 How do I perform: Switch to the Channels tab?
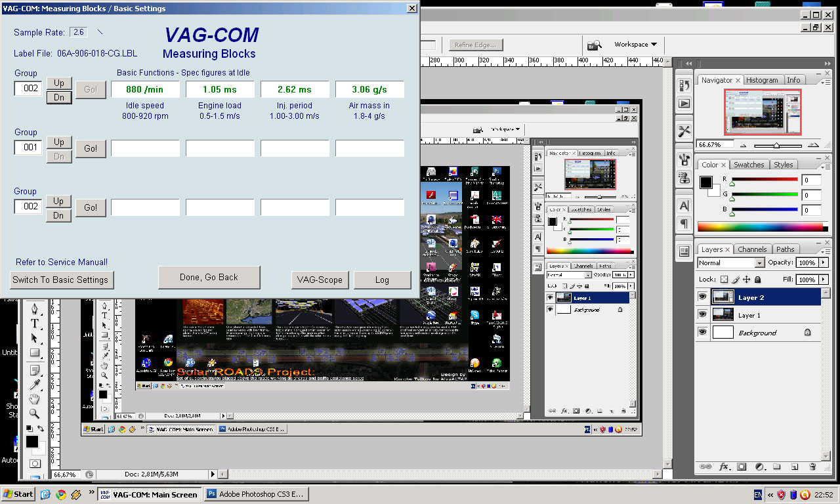[x=751, y=249]
